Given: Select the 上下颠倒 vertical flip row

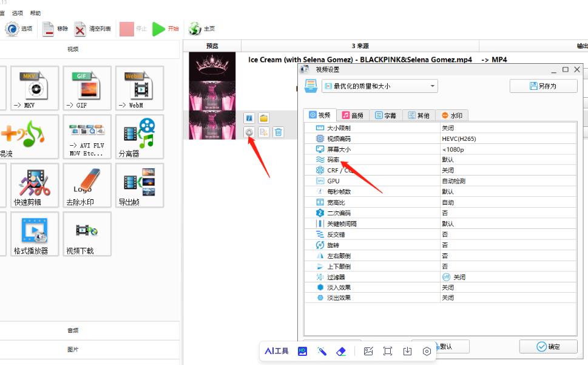Looking at the screenshot, I should coord(441,267).
